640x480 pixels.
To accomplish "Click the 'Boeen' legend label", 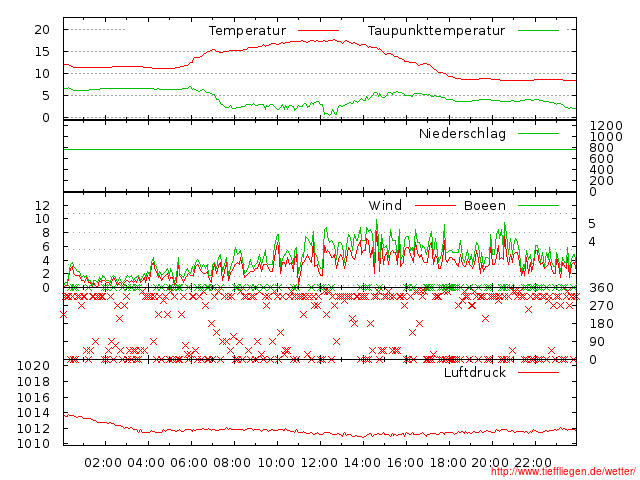I will [484, 205].
